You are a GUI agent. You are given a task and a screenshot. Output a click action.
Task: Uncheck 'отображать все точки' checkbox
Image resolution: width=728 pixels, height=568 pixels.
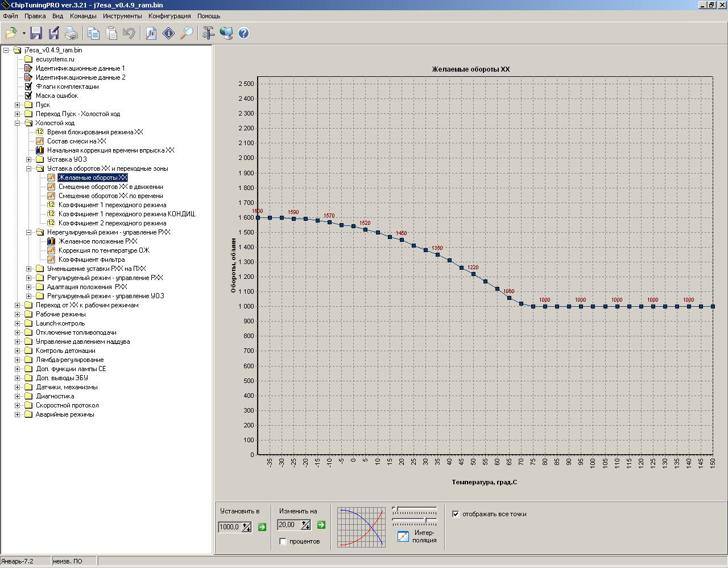click(x=456, y=514)
